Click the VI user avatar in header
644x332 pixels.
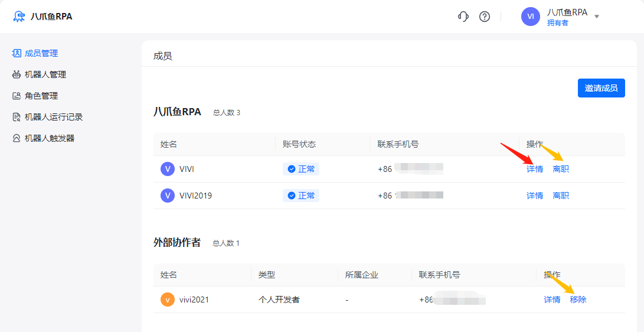point(531,17)
